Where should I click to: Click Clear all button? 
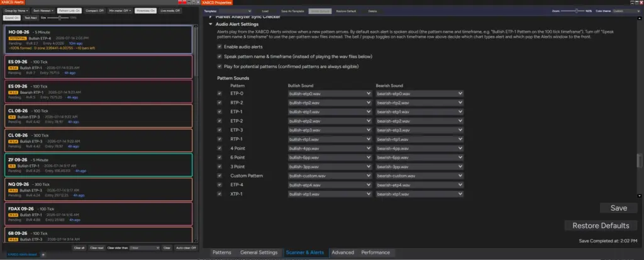point(79,248)
